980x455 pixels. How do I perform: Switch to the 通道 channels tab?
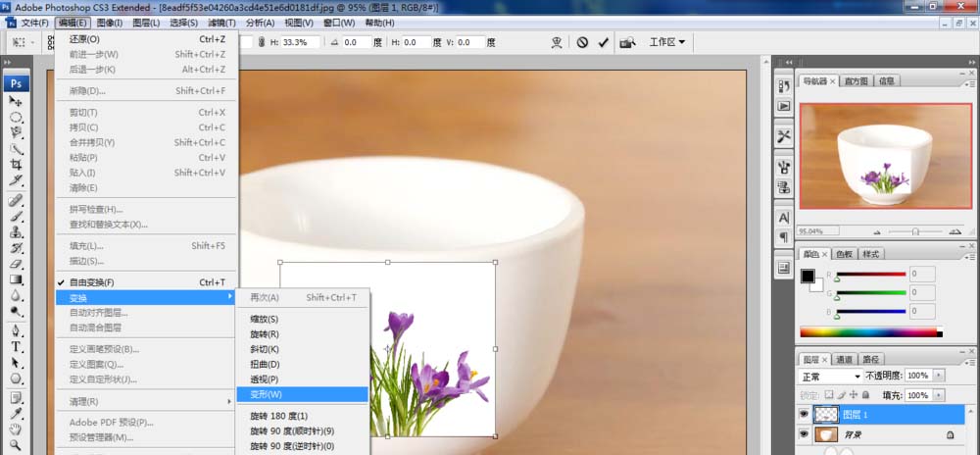coord(845,359)
